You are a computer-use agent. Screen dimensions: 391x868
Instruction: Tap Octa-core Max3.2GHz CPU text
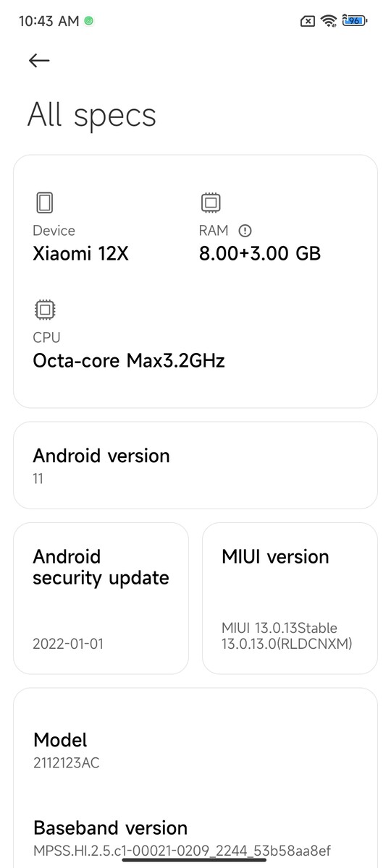click(x=129, y=360)
